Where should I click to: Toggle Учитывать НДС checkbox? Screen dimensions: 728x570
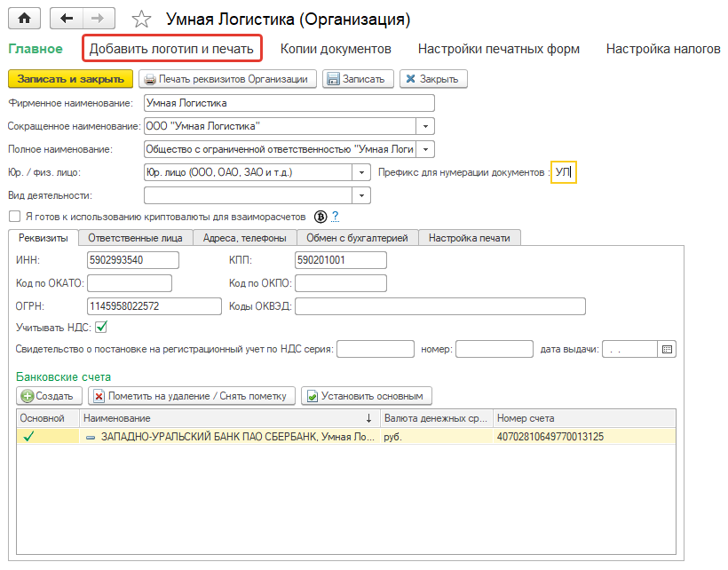[x=100, y=328]
